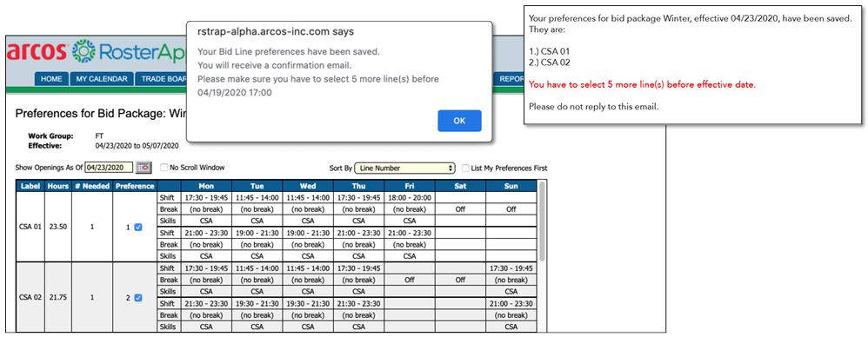Click the table's vertical scrollbar

click(542, 221)
